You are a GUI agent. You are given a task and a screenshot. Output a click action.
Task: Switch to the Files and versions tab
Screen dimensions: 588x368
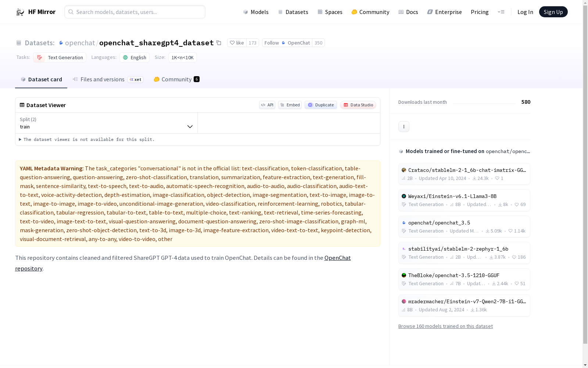102,79
